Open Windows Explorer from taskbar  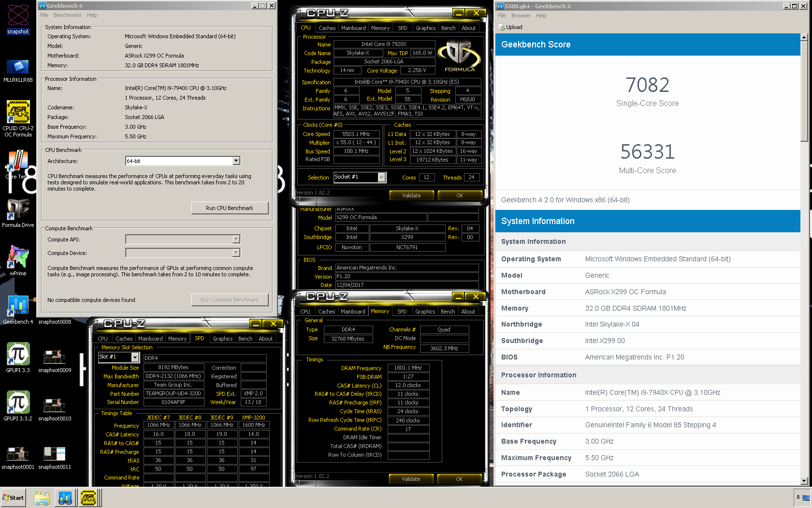tap(42, 498)
